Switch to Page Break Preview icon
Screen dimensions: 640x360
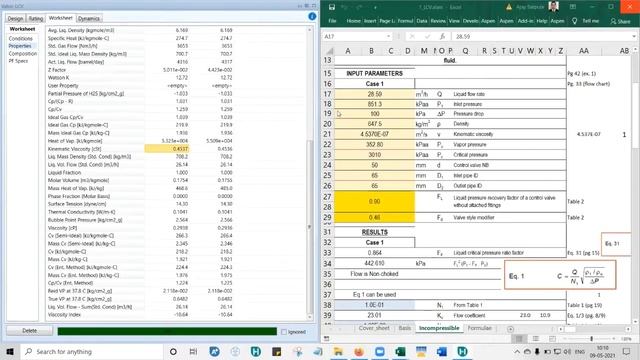[552, 338]
